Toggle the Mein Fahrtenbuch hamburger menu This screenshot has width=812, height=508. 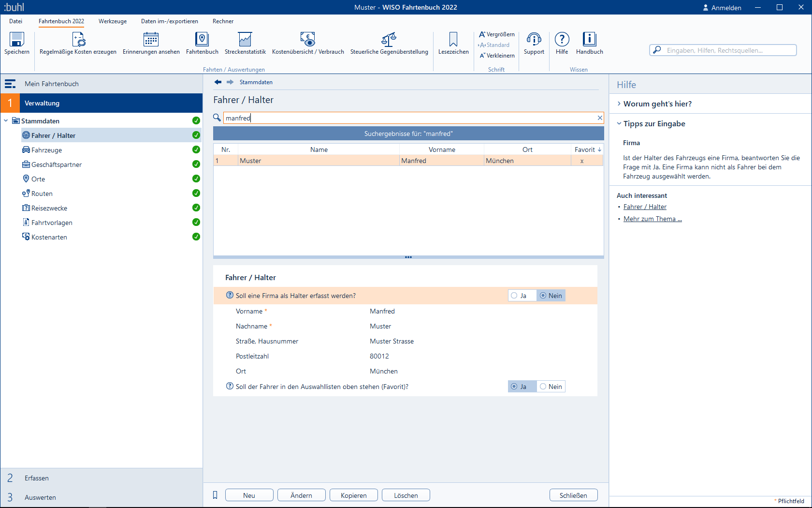coord(10,84)
